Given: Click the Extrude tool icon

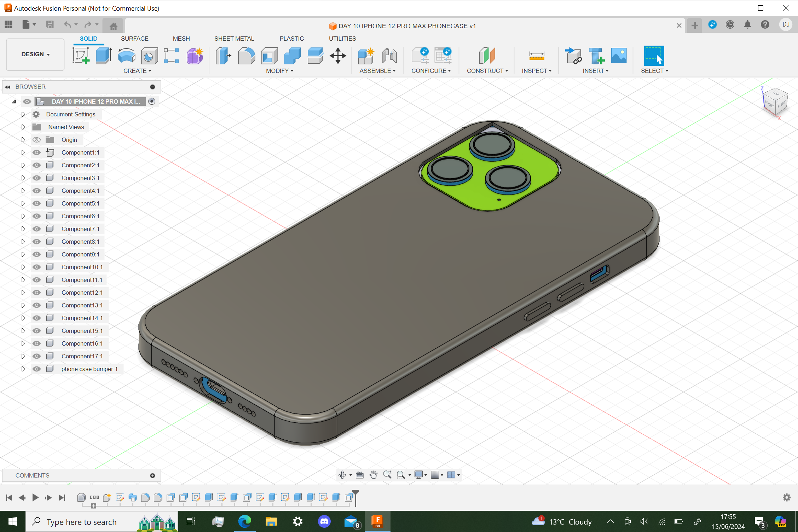Looking at the screenshot, I should (104, 56).
